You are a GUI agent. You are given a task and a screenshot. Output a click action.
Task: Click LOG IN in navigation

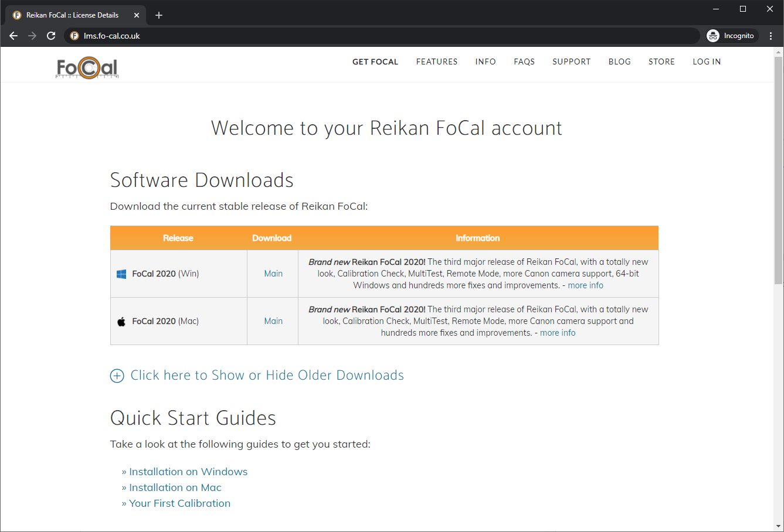tap(707, 62)
